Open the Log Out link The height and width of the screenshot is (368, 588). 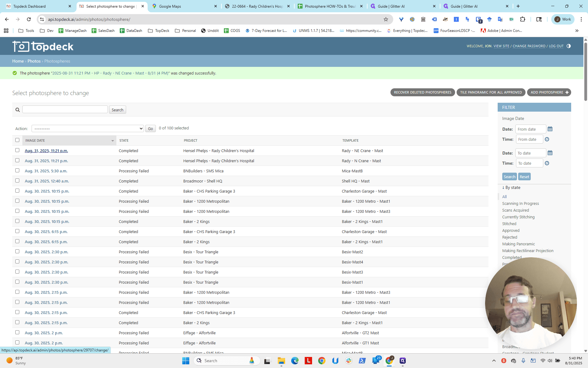coord(556,46)
